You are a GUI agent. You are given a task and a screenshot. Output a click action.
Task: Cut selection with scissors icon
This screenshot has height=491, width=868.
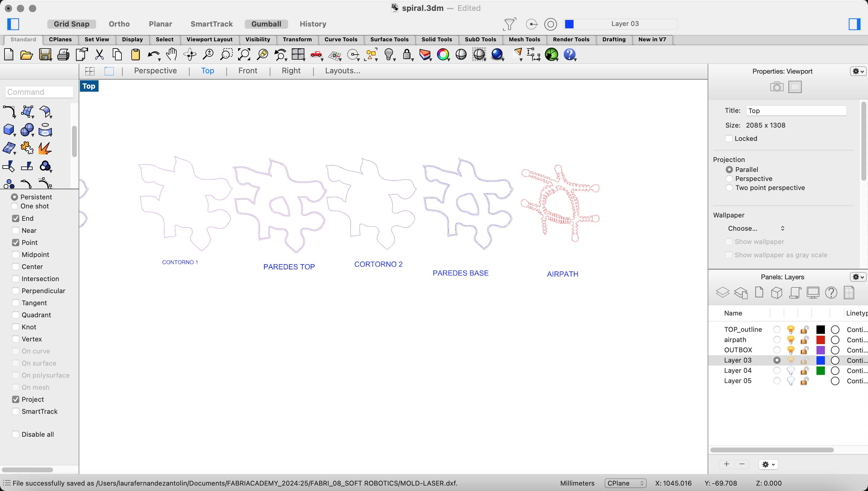tap(99, 55)
